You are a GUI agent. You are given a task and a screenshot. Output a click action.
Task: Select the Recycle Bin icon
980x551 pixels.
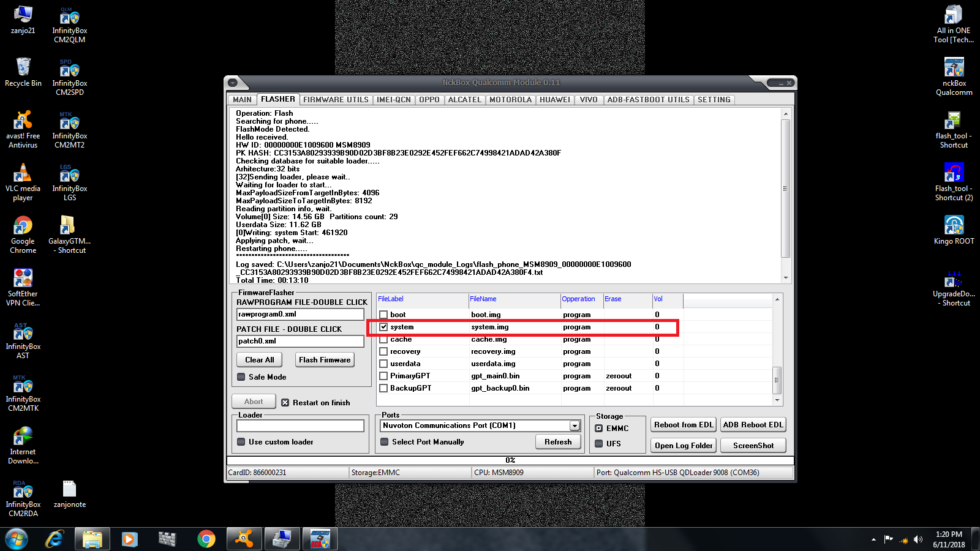click(23, 72)
